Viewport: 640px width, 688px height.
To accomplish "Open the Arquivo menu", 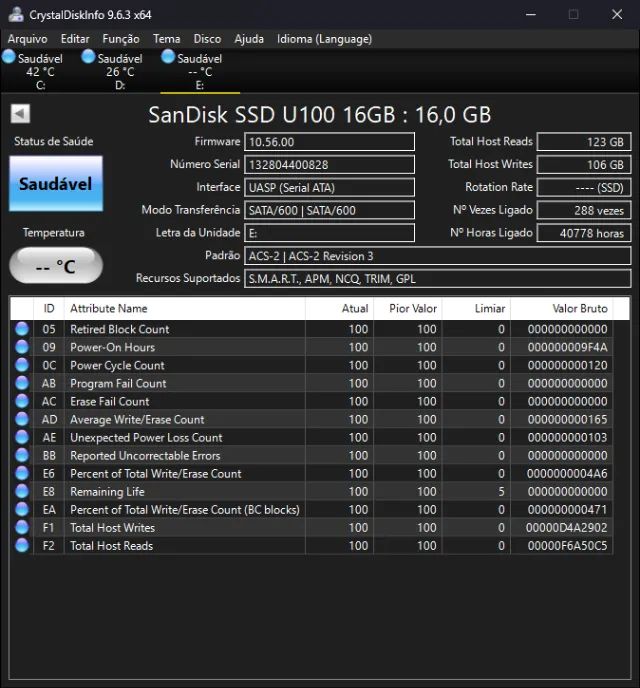I will (x=27, y=39).
